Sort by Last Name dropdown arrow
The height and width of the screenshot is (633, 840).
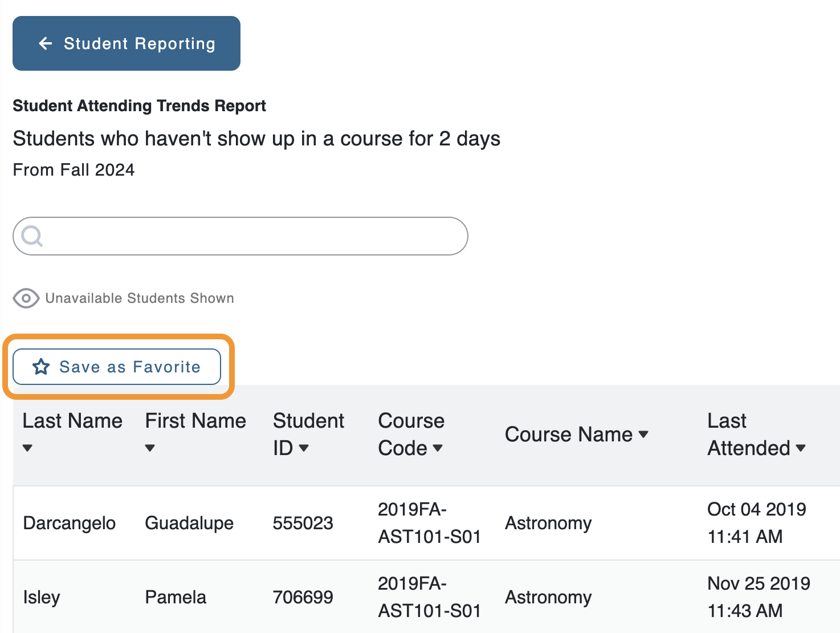click(27, 448)
